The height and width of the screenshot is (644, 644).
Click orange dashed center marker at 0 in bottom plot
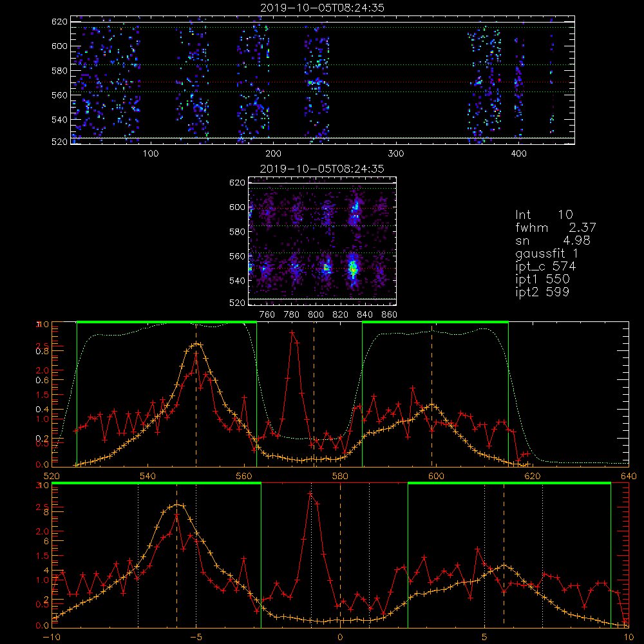(x=340, y=554)
